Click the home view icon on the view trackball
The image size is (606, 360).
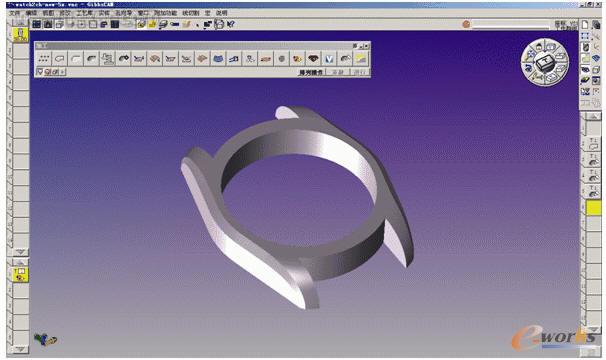point(538,47)
